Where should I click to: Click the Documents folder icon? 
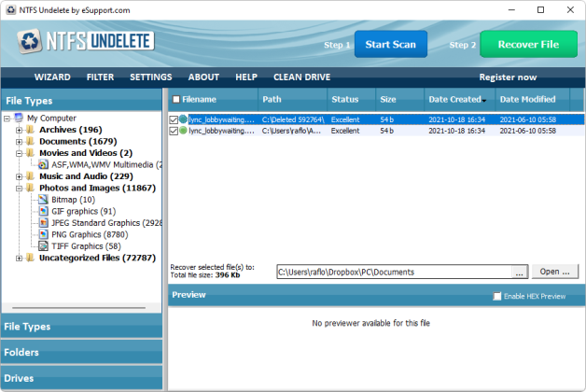click(31, 141)
